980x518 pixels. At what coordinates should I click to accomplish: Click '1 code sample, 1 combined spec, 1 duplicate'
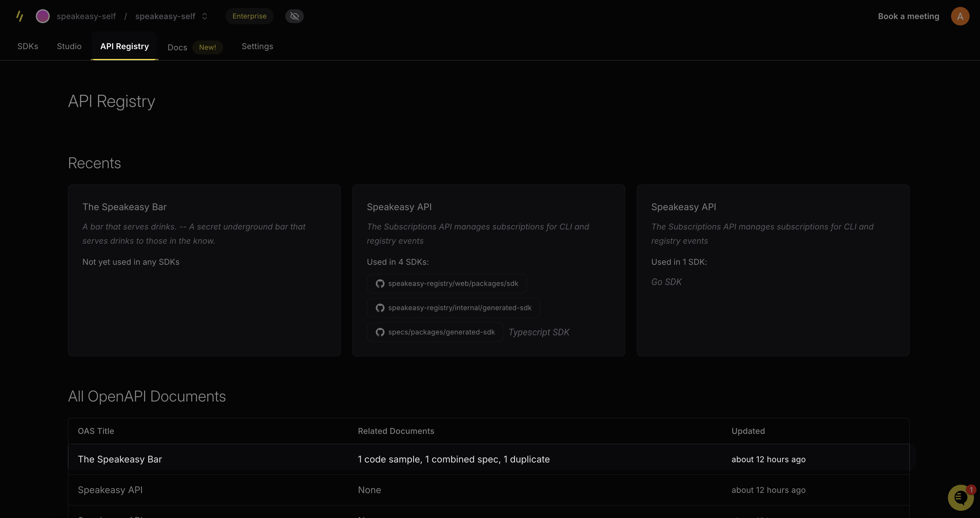click(454, 459)
